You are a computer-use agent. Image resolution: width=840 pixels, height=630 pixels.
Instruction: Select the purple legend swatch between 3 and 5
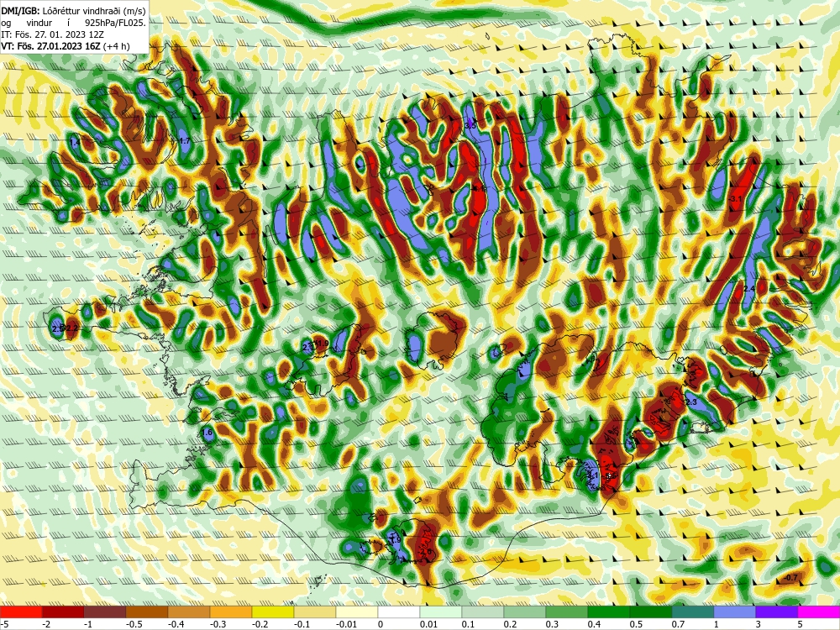[x=777, y=612]
